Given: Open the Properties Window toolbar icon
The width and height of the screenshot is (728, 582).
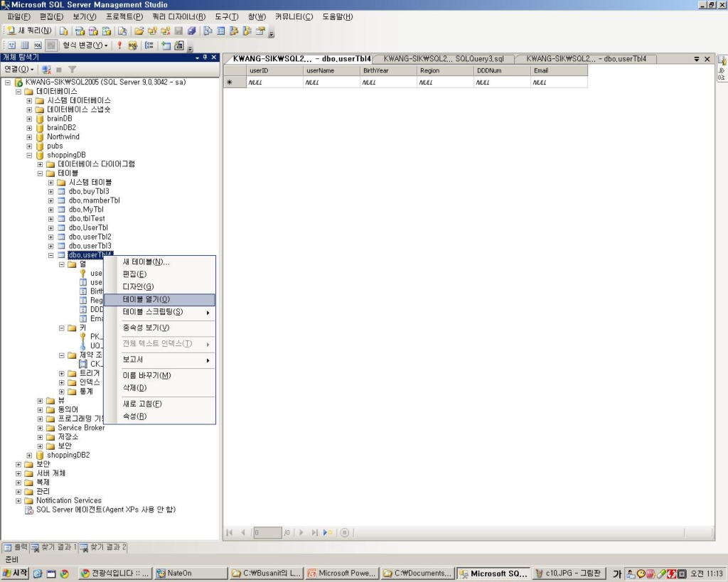Looking at the screenshot, I should (x=260, y=31).
